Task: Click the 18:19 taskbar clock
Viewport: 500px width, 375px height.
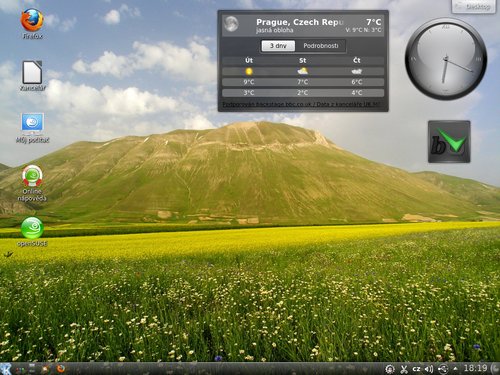Action: pos(475,368)
